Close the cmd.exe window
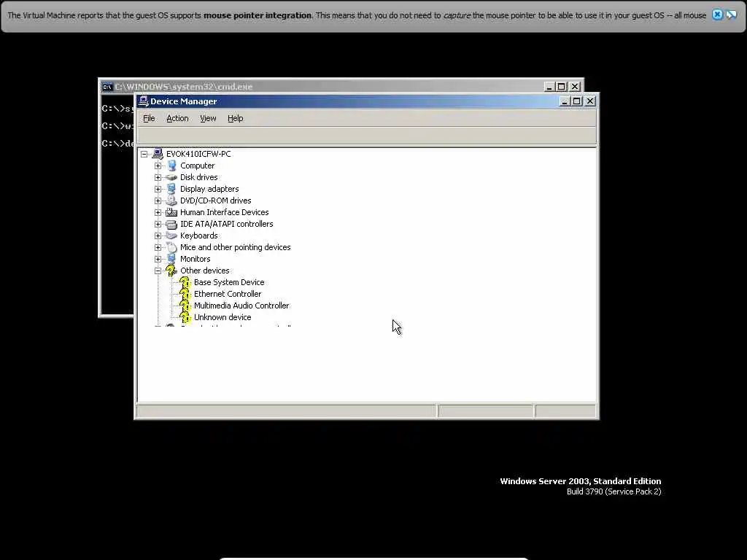747x560 pixels. (575, 87)
